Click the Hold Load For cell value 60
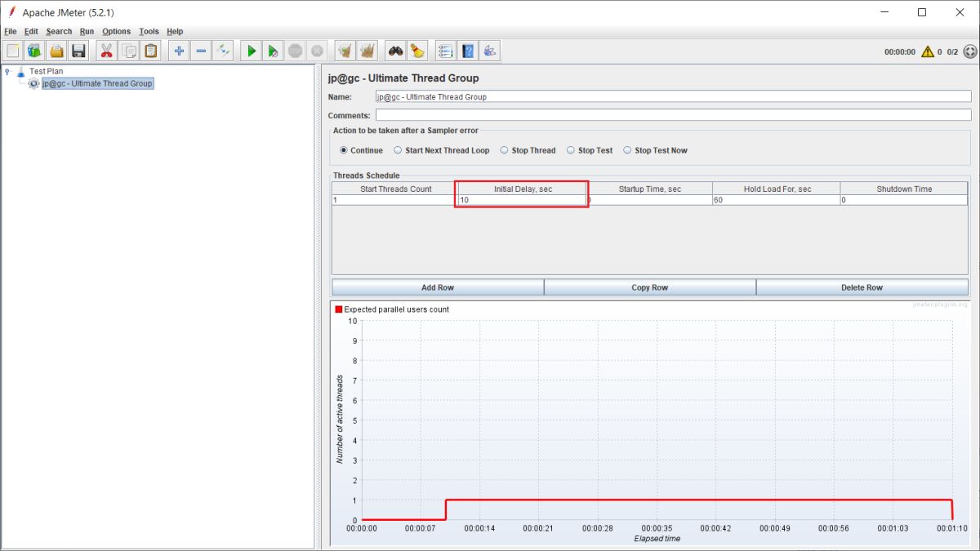The image size is (980, 551). tap(777, 200)
